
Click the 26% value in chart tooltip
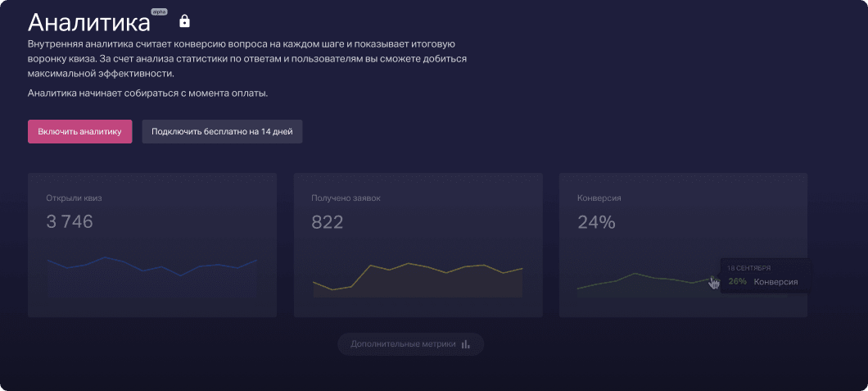(x=737, y=282)
